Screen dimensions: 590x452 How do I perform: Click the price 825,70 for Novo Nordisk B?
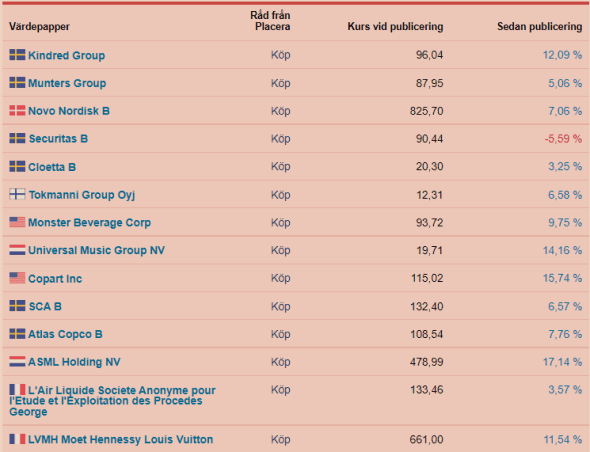tap(427, 111)
